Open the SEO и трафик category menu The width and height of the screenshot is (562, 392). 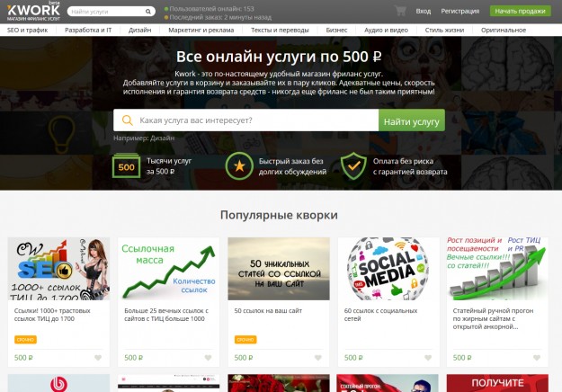tap(28, 30)
